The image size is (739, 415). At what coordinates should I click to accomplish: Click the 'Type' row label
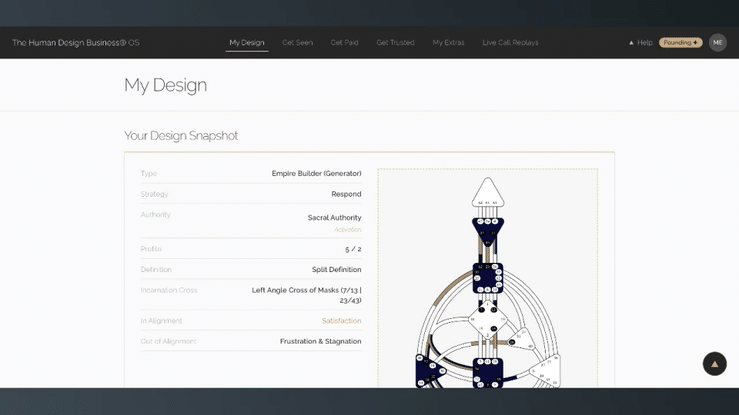(x=148, y=173)
